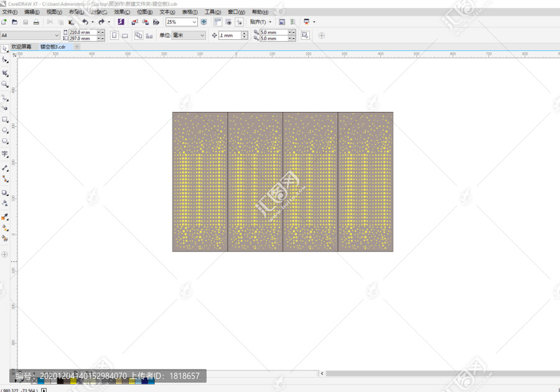Select the Interactive Fill tool
The image size is (560, 392).
pos(4,228)
